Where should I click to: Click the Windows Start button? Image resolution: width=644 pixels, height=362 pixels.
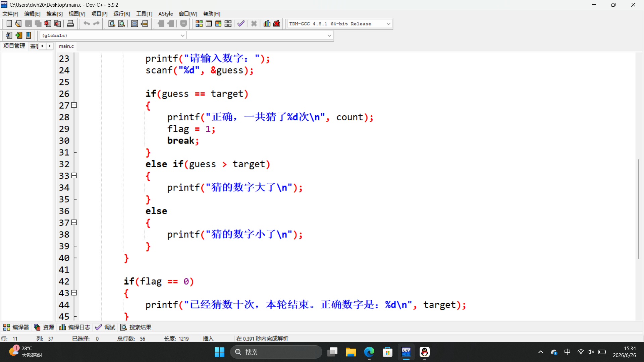[x=219, y=352]
